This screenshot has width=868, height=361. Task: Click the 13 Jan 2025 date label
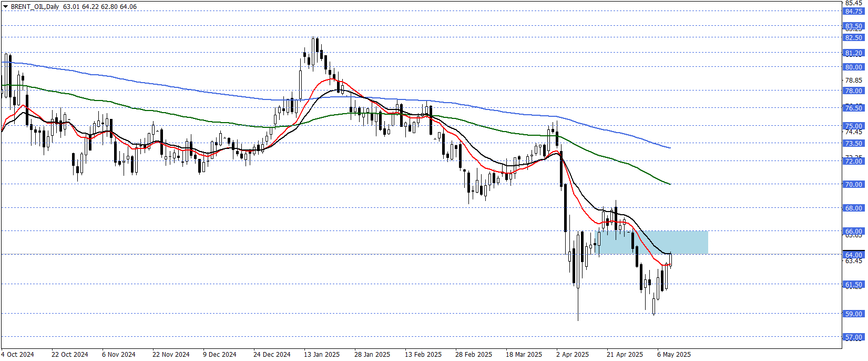click(x=322, y=355)
